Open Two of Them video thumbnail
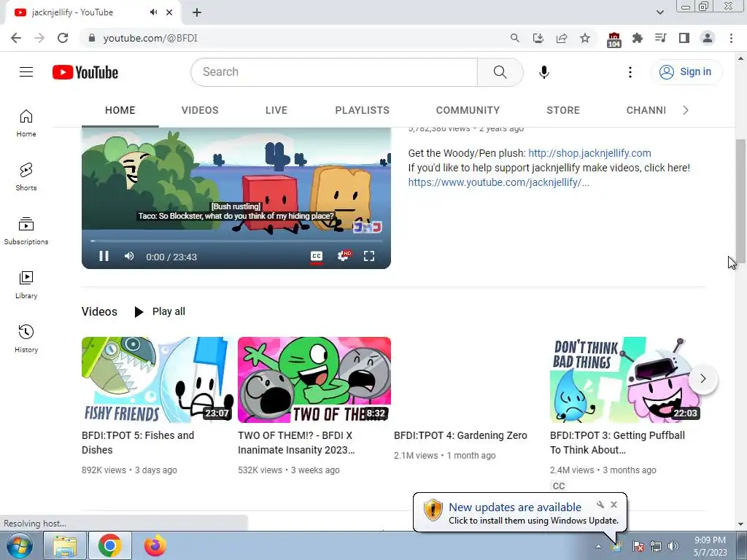Viewport: 747px width, 560px height. (x=314, y=380)
